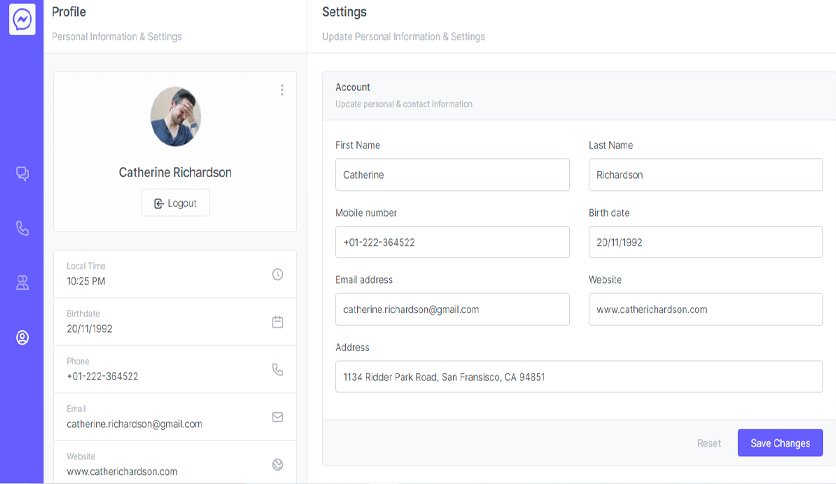Click the calendar icon beside Birthdate
The height and width of the screenshot is (484, 836).
277,321
